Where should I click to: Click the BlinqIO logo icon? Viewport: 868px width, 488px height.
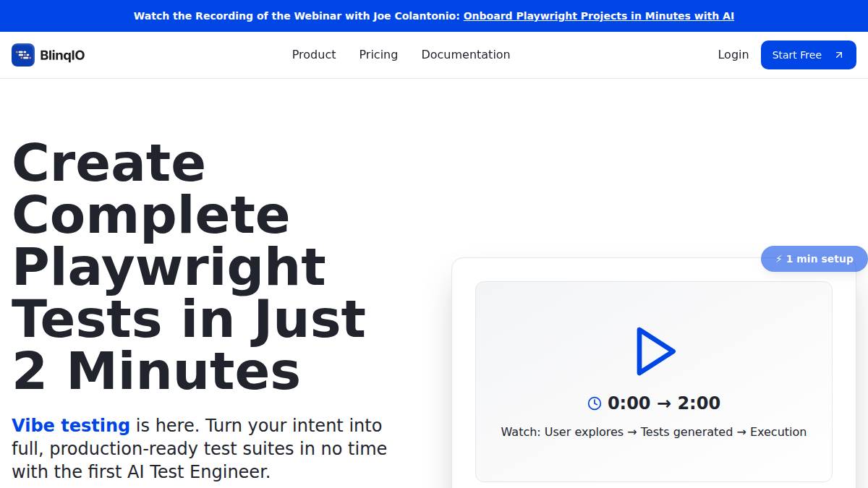[x=23, y=55]
